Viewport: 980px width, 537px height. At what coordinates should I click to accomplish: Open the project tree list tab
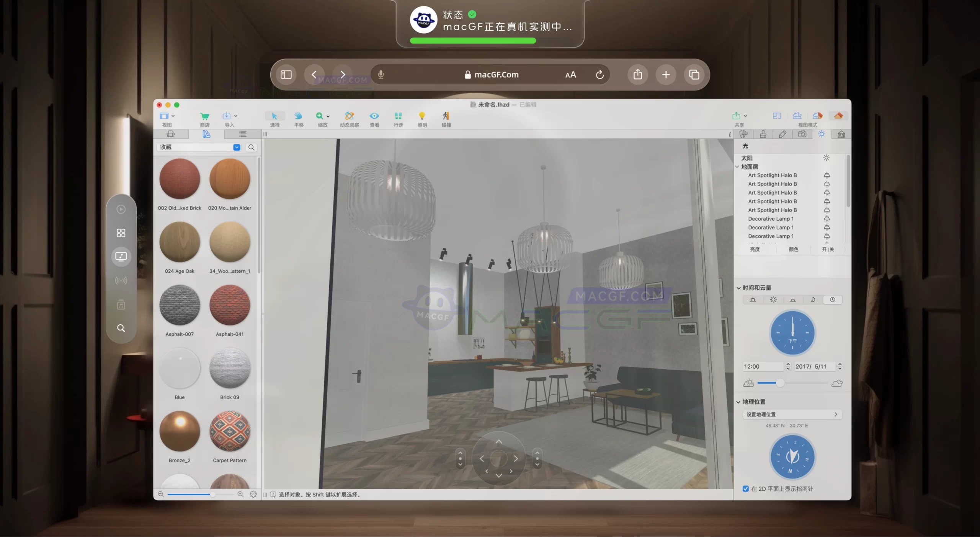click(242, 134)
